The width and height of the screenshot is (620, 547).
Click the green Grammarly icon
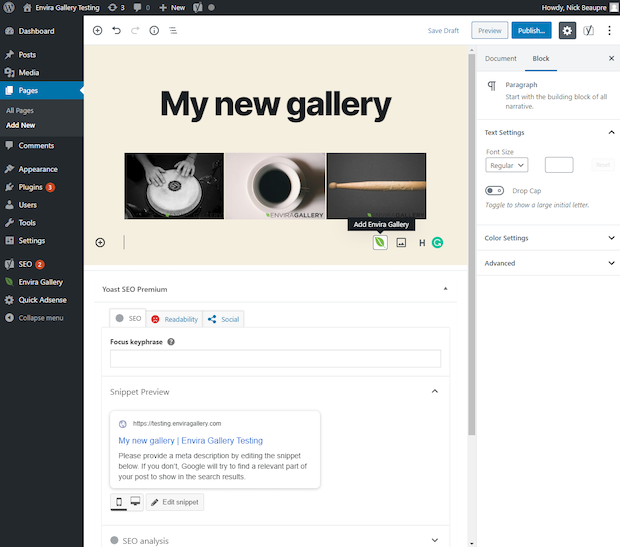coord(437,242)
